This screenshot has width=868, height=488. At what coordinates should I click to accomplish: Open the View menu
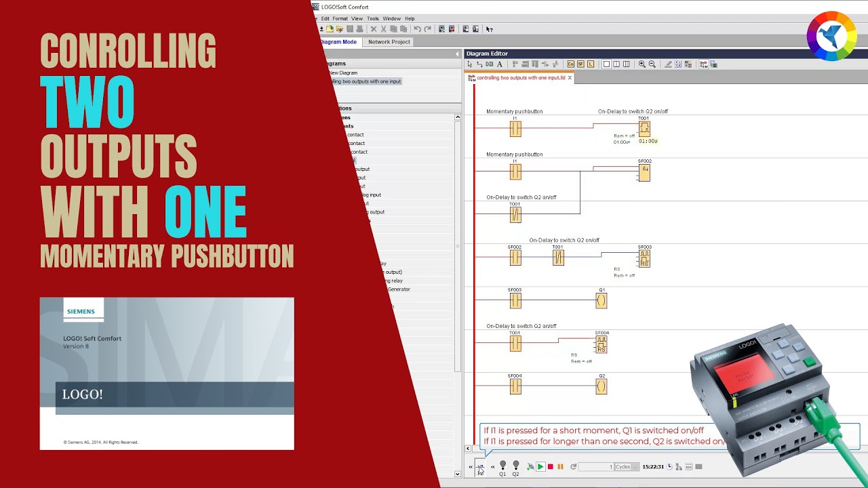tap(357, 18)
